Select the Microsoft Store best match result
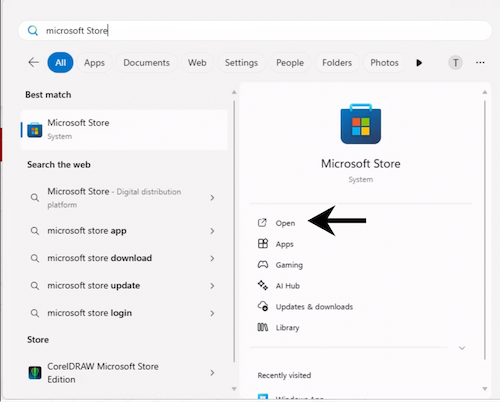Screen dimensions: 500x402 pyautogui.click(x=124, y=129)
